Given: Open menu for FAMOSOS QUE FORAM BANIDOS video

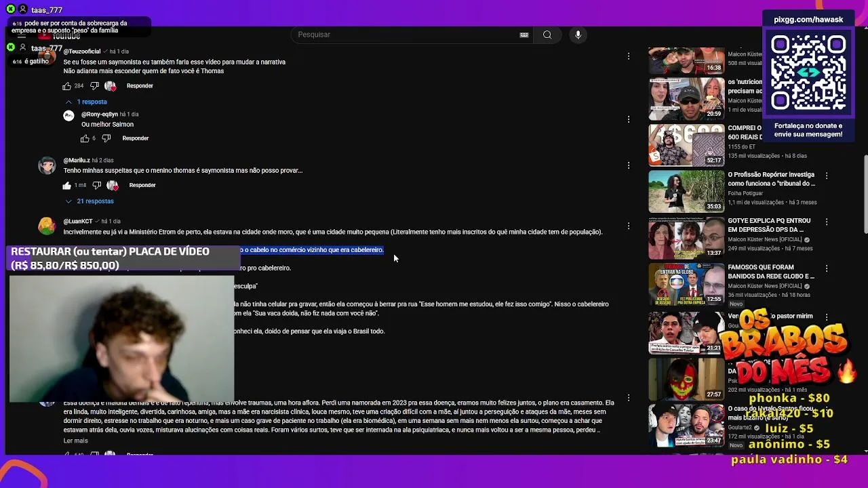Looking at the screenshot, I should [827, 269].
